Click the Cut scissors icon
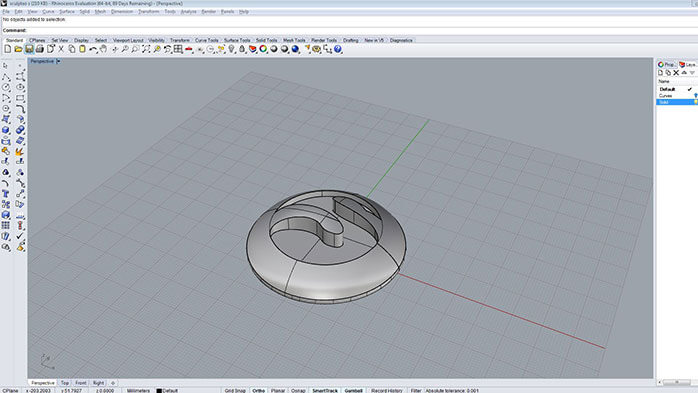698x393 pixels. click(x=61, y=49)
